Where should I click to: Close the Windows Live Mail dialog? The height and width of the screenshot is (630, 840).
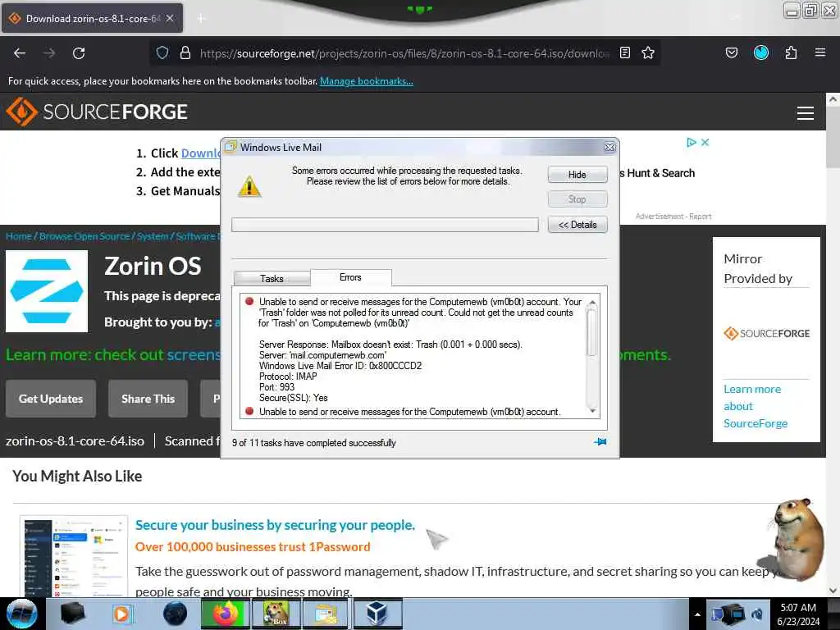pos(609,148)
